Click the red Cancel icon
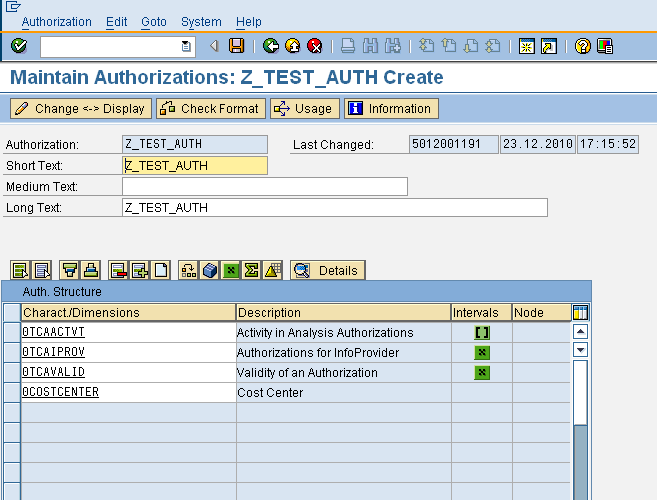The image size is (657, 500). click(x=315, y=46)
